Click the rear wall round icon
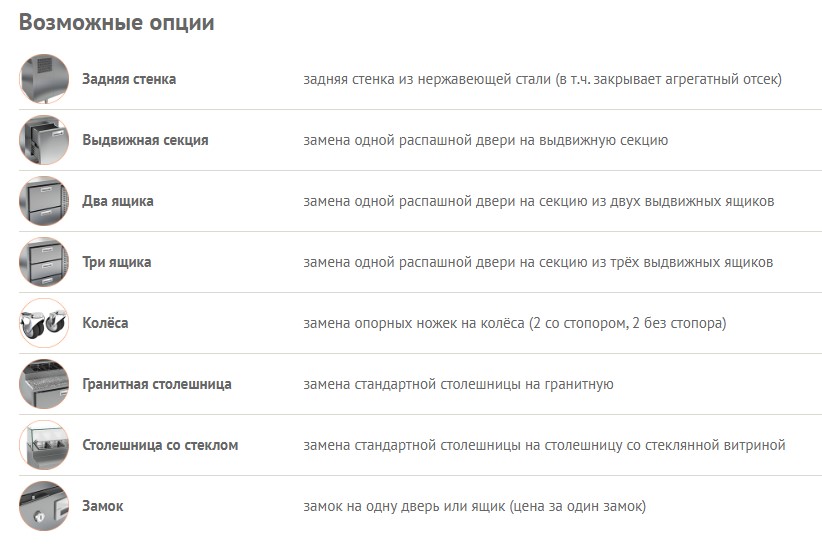The image size is (822, 545). [44, 79]
